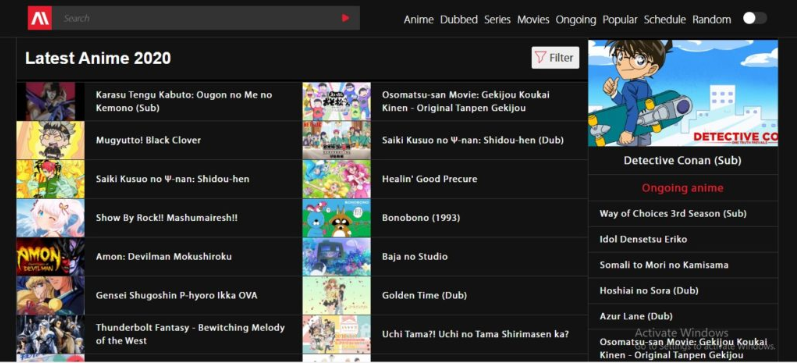Open Bonobono (1993) thumbnail
The width and height of the screenshot is (798, 364).
[336, 218]
